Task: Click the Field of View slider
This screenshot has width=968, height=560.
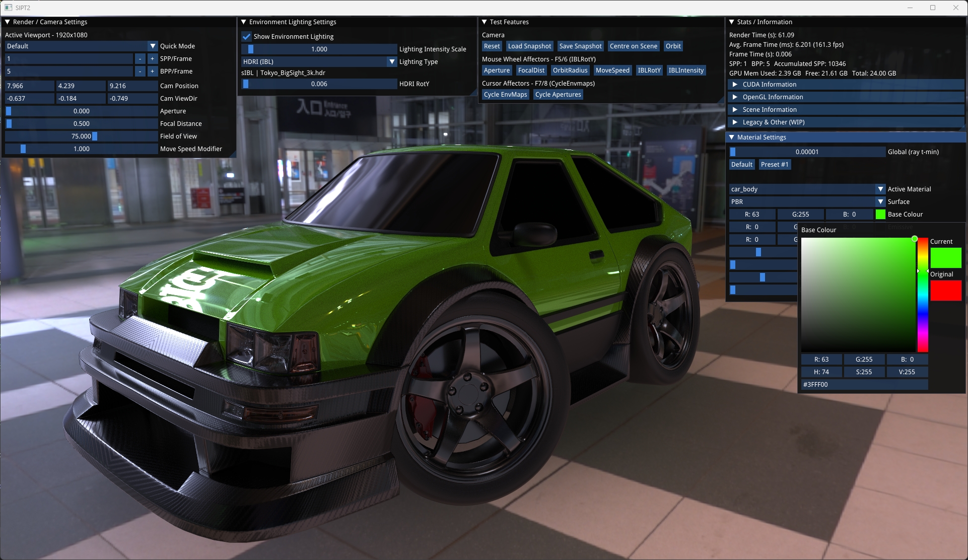Action: tap(81, 136)
